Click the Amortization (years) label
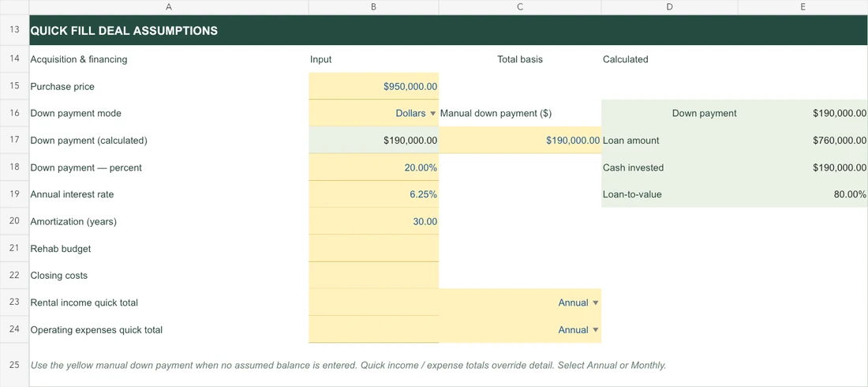 pyautogui.click(x=73, y=222)
